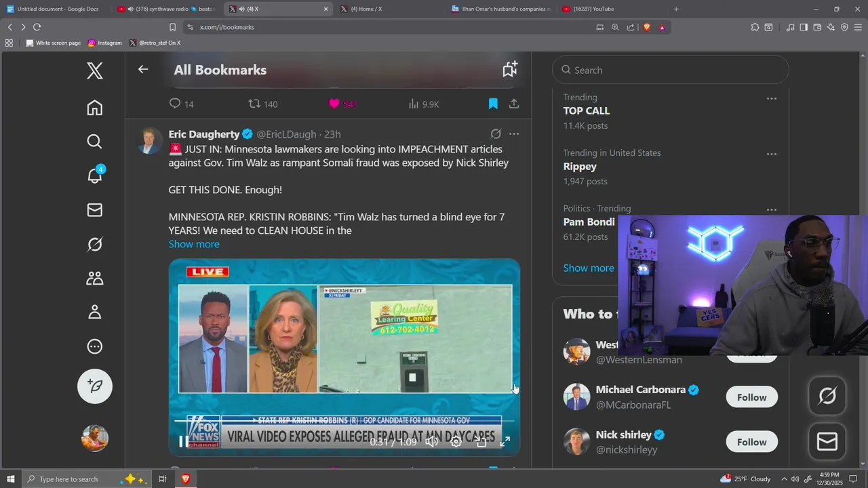Open video settings gear

click(x=456, y=442)
